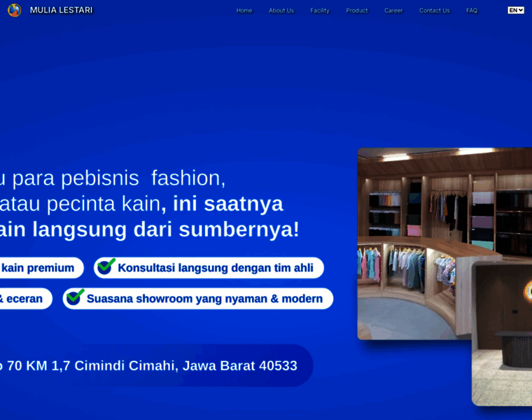Go to the FAQ page

point(472,10)
